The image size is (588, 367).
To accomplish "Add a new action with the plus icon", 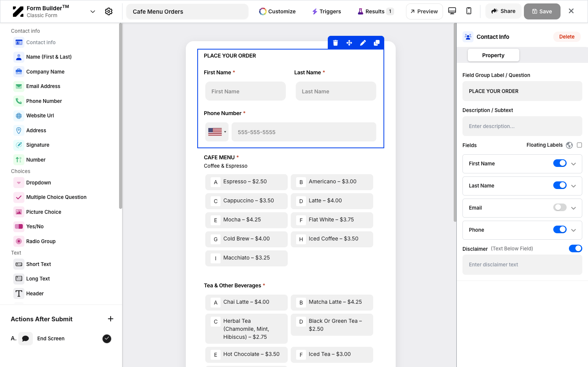I will [x=111, y=319].
